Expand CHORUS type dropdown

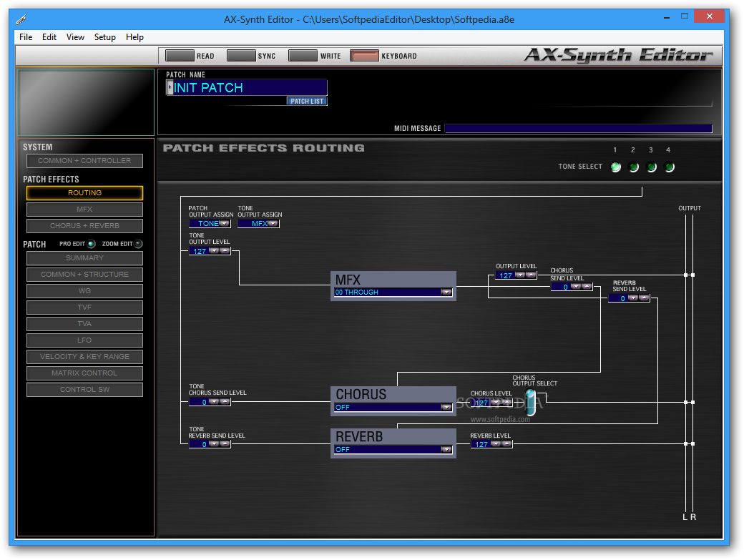(x=446, y=408)
